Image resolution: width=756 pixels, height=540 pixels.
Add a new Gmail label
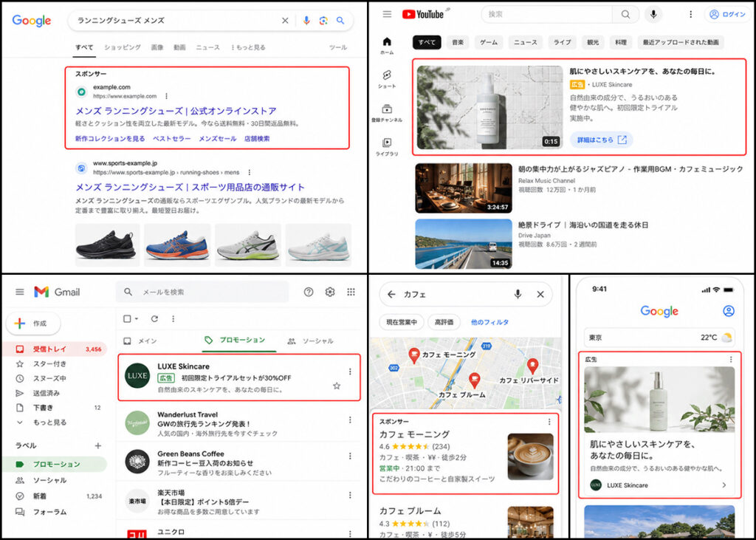tap(98, 445)
